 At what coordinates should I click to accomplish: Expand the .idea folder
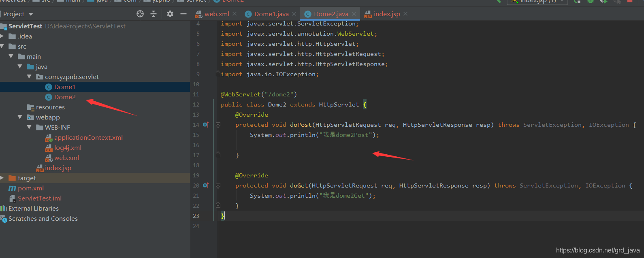pos(2,36)
